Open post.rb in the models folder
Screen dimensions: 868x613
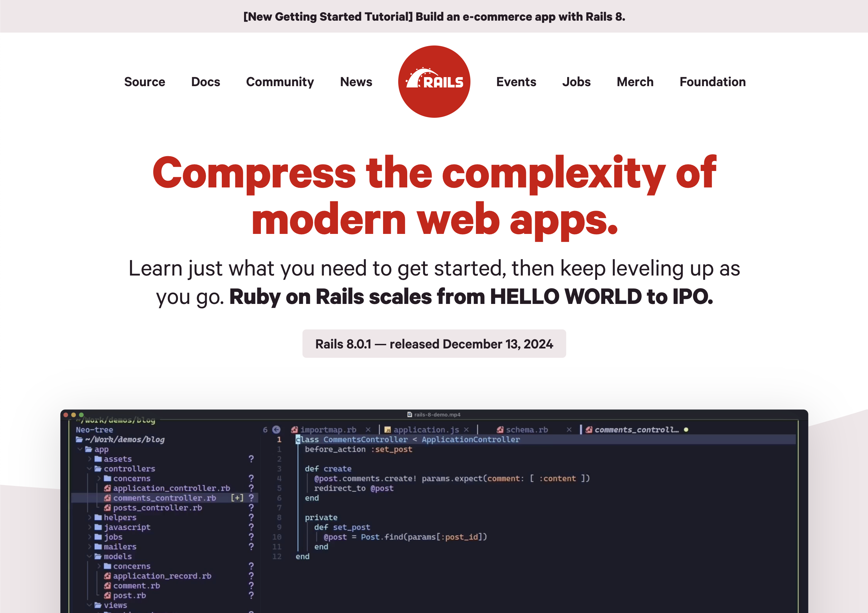[x=129, y=595]
